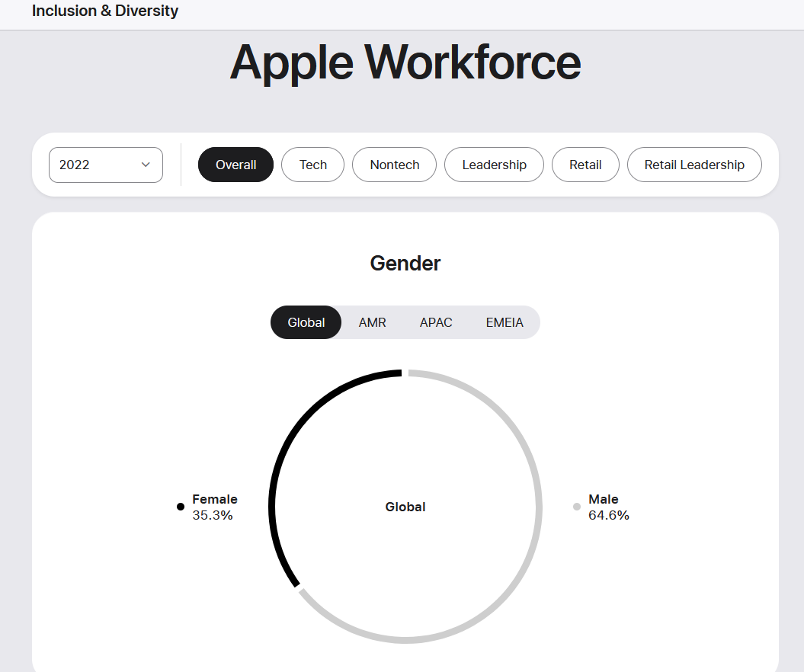Open the 2022 year dropdown
Screen dimensions: 804x672
pyautogui.click(x=106, y=165)
